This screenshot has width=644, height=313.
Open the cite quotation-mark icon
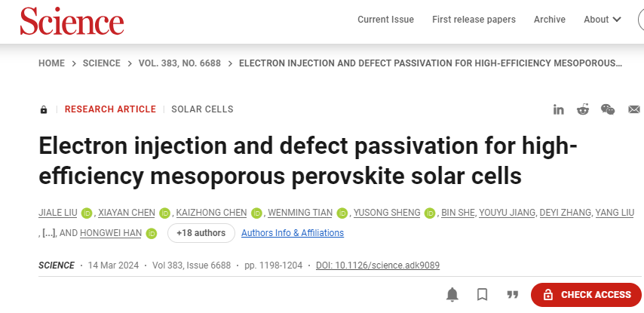[512, 294]
